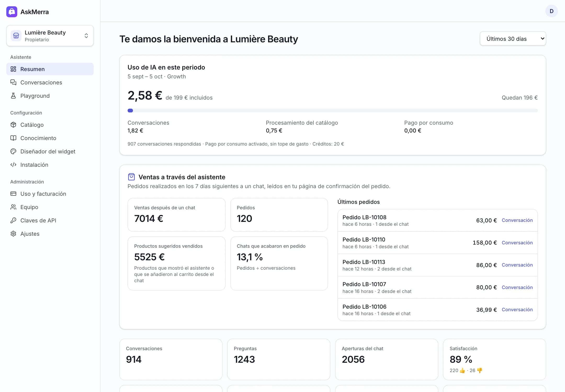Click the "914" Conversaciones count

pos(134,360)
